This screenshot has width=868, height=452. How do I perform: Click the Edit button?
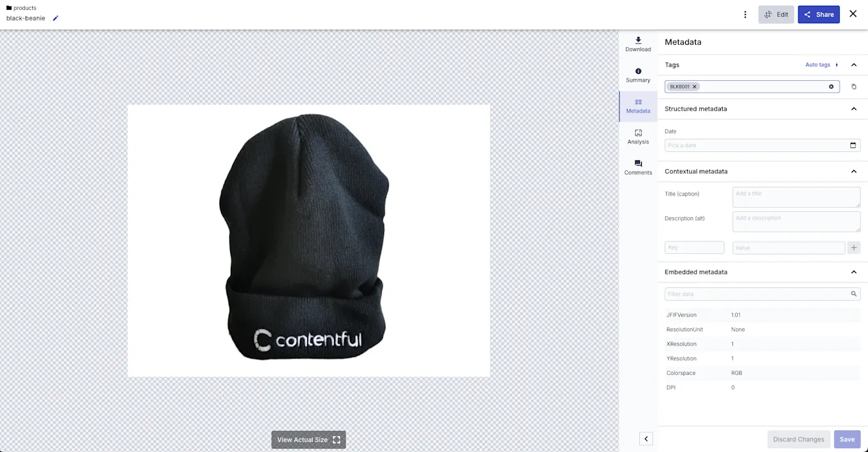(776, 14)
